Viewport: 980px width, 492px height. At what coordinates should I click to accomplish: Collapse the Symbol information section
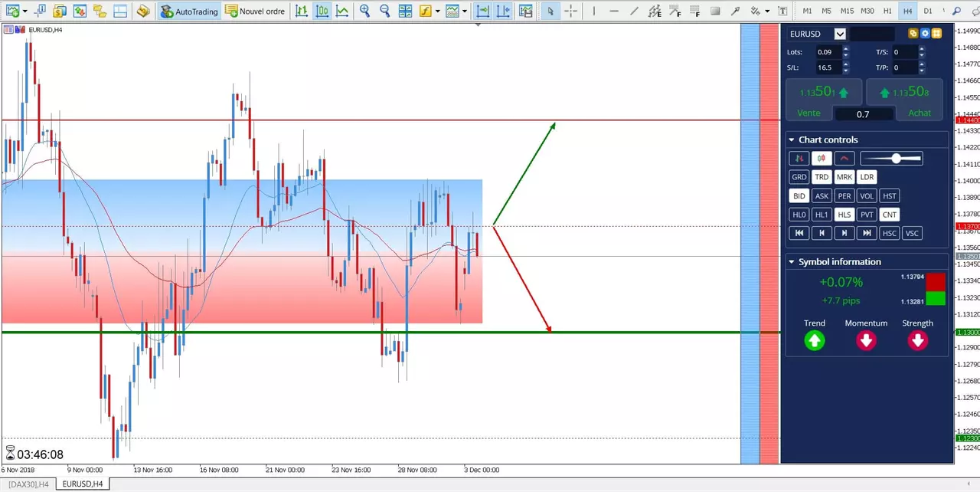[792, 261]
